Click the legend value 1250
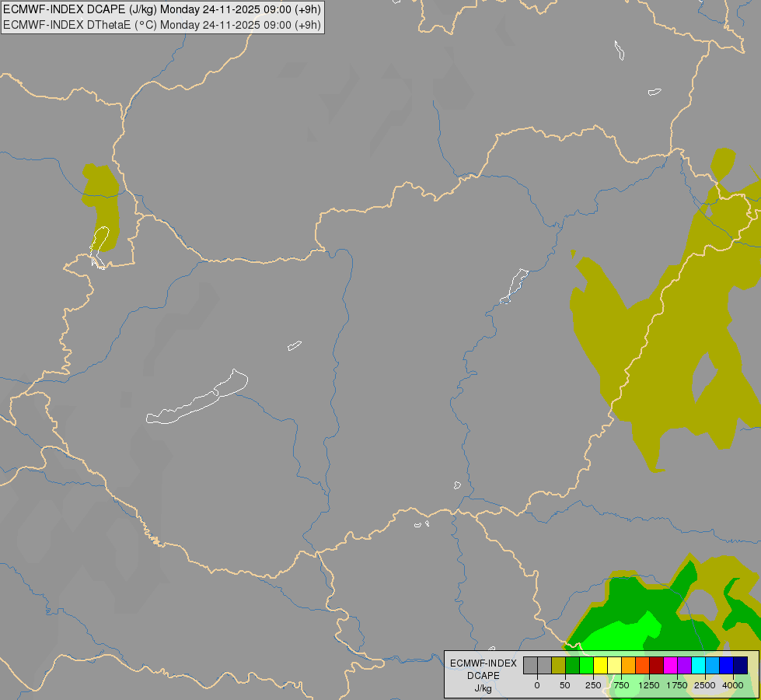 (x=649, y=685)
